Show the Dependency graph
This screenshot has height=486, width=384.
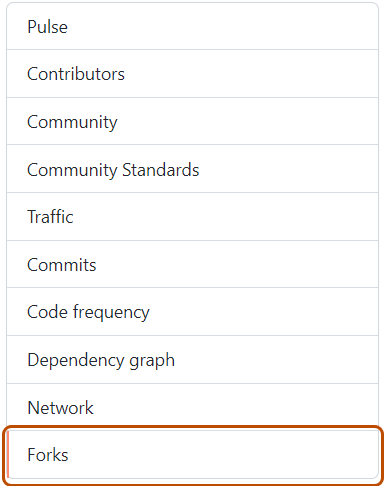[x=192, y=360]
